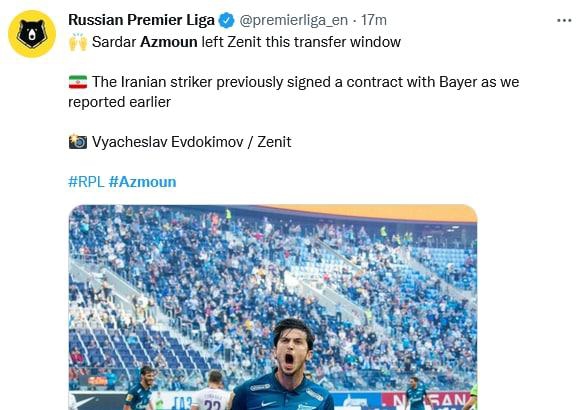Click the Nissan advertising board in photo
The width and height of the screenshot is (585, 410).
click(x=426, y=401)
